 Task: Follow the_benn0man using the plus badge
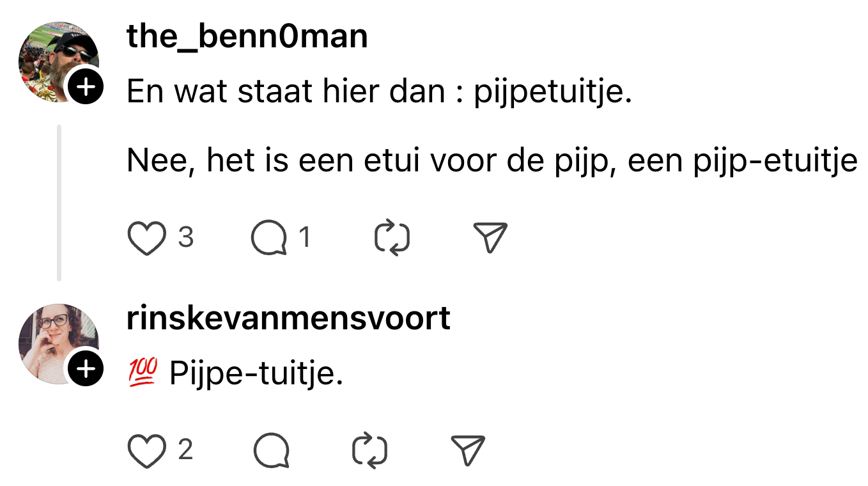[86, 87]
